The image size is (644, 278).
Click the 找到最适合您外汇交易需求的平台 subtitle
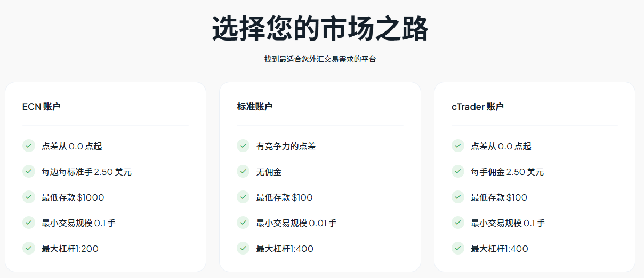[x=320, y=59]
